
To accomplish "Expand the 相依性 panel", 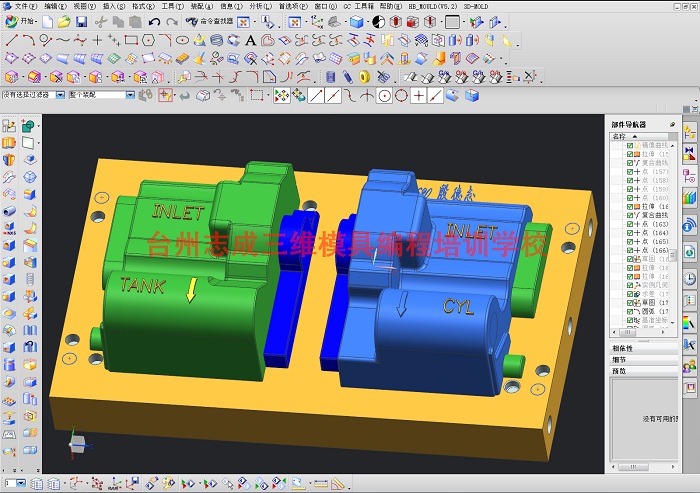I will 643,348.
